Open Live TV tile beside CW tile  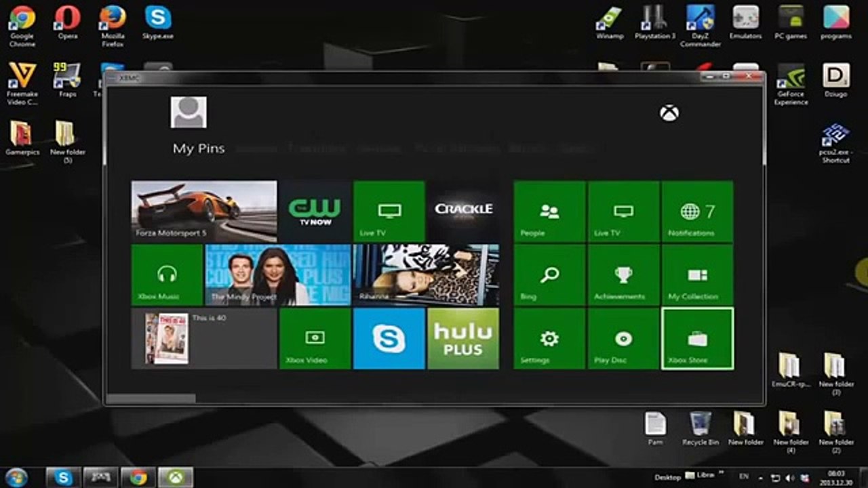[389, 211]
